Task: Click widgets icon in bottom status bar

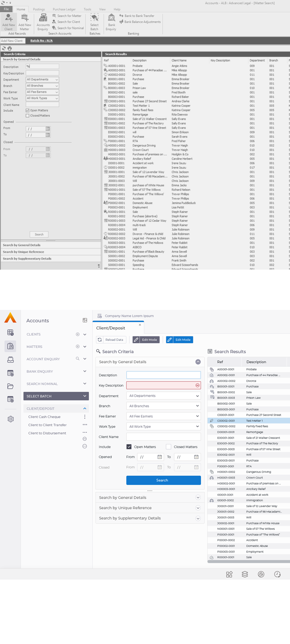Action: pyautogui.click(x=229, y=574)
